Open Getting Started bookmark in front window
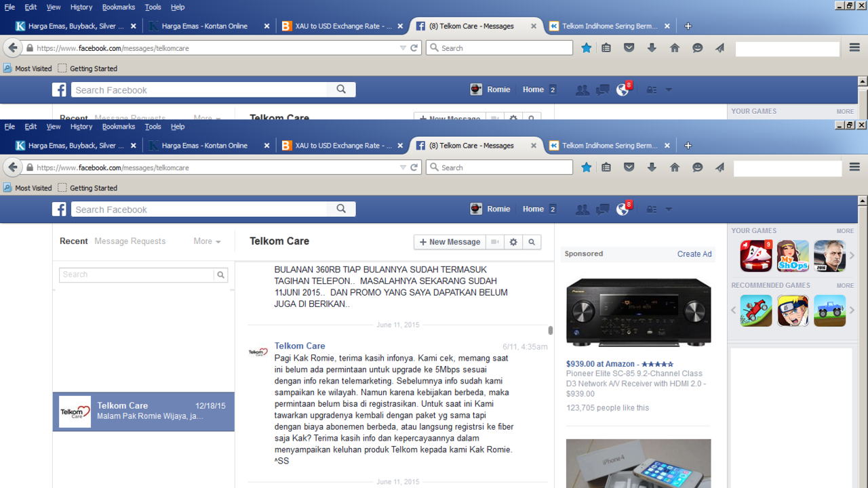 (87, 188)
